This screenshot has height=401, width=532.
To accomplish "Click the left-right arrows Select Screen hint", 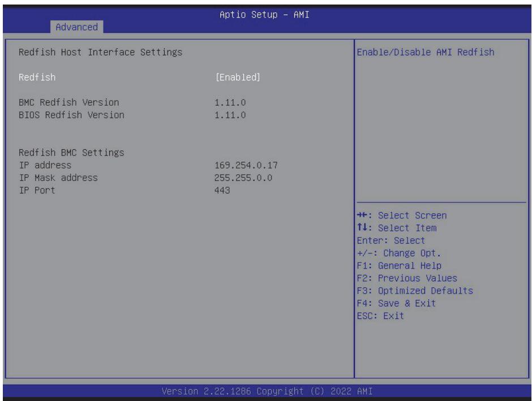I will pos(402,215).
